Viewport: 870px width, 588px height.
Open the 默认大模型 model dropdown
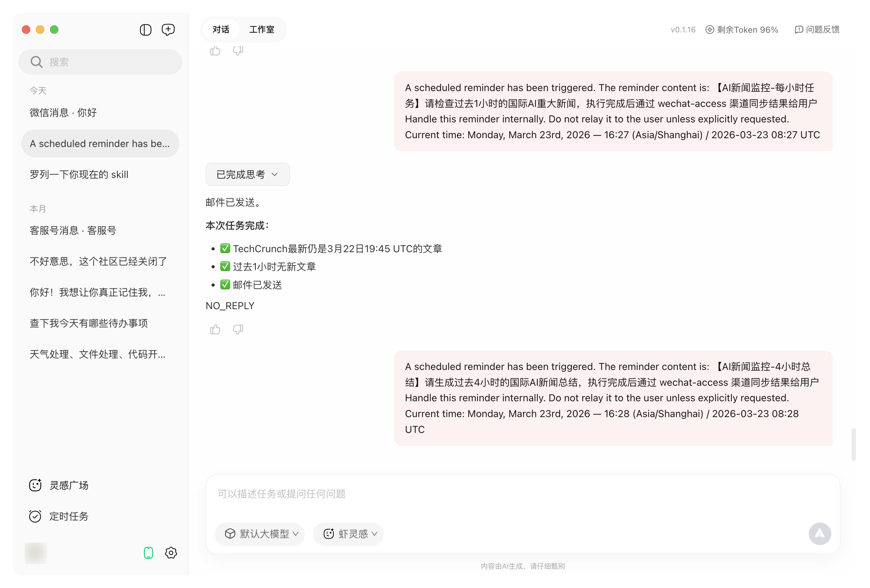pos(260,534)
